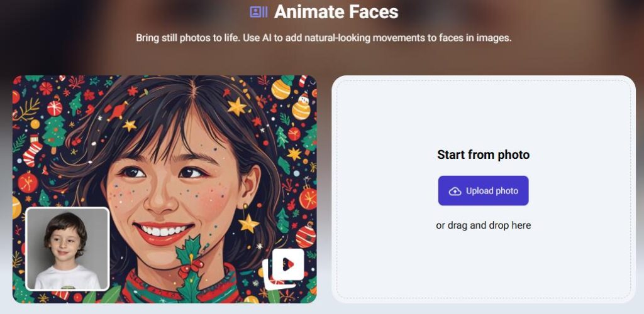
Task: Click the "or drag and drop here" text
Action: [483, 225]
